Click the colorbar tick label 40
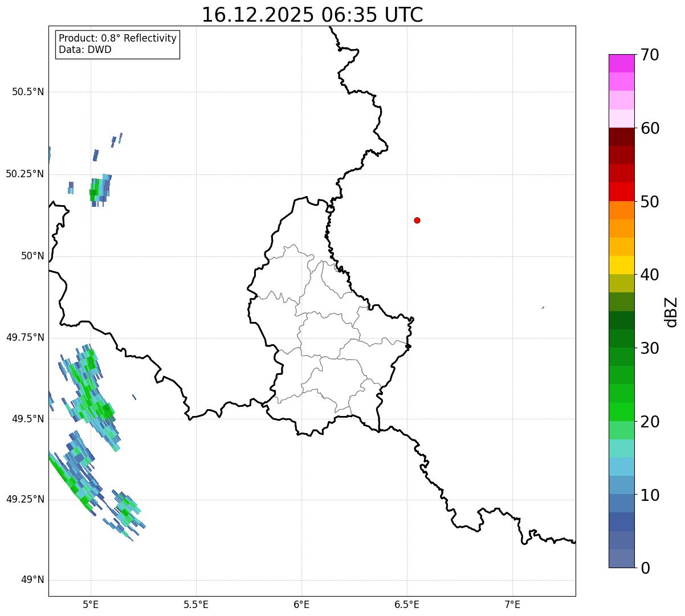The image size is (685, 616). [650, 275]
